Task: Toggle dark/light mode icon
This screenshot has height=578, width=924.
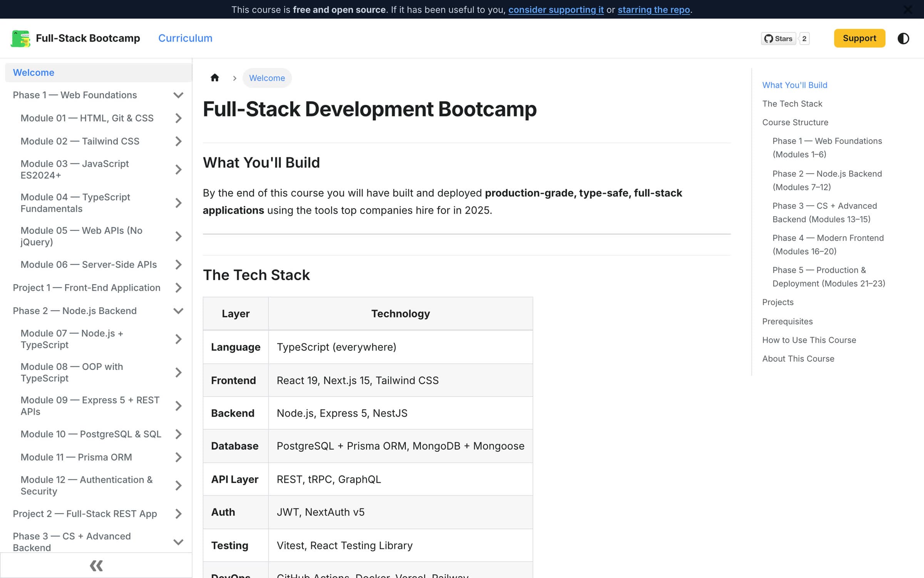Action: (x=903, y=38)
